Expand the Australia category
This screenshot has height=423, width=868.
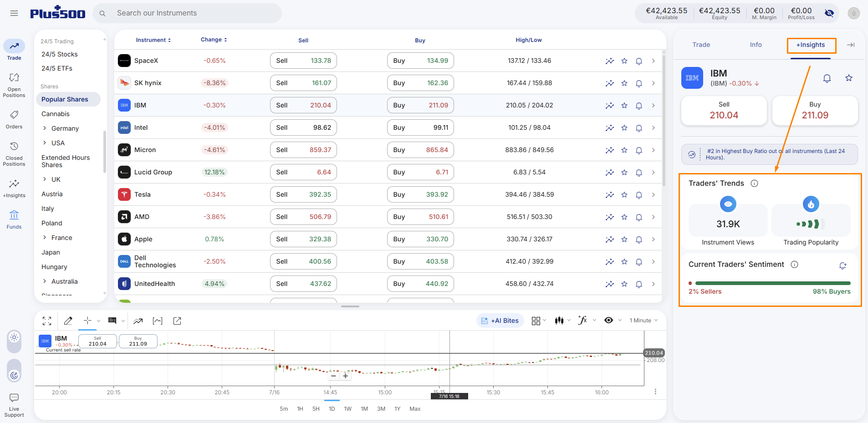click(x=45, y=281)
